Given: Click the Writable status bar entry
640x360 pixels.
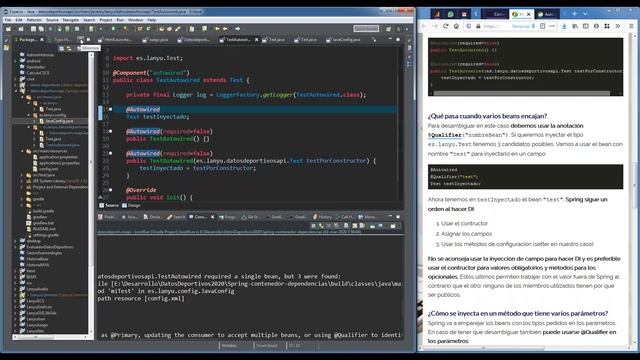Looking at the screenshot, I should (229, 346).
